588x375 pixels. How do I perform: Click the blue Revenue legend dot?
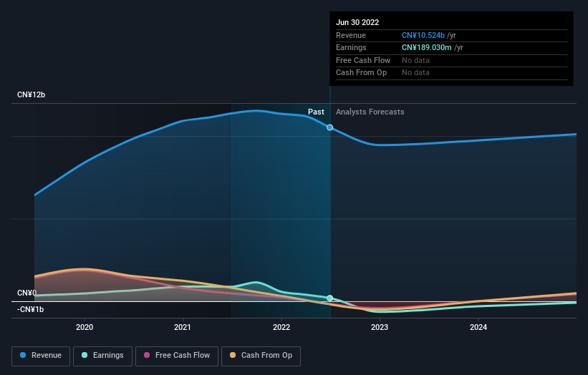[x=23, y=355]
